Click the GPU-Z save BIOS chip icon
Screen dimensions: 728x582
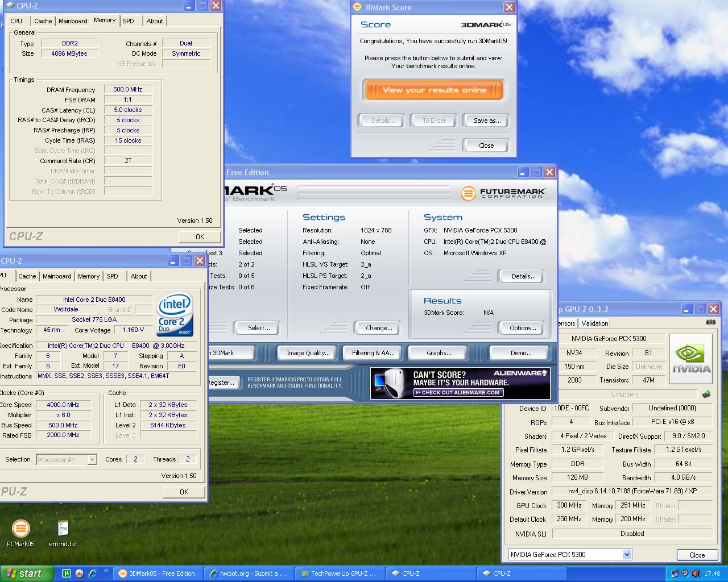[706, 394]
